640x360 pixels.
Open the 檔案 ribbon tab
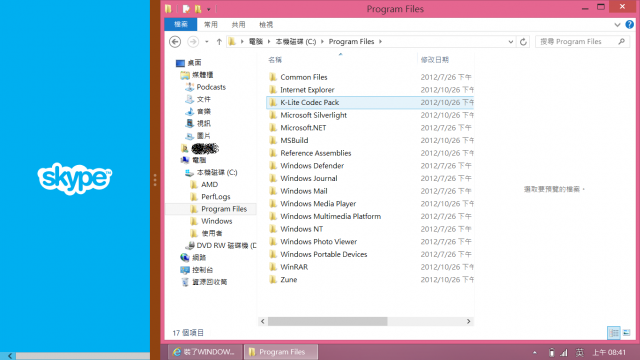[x=180, y=24]
